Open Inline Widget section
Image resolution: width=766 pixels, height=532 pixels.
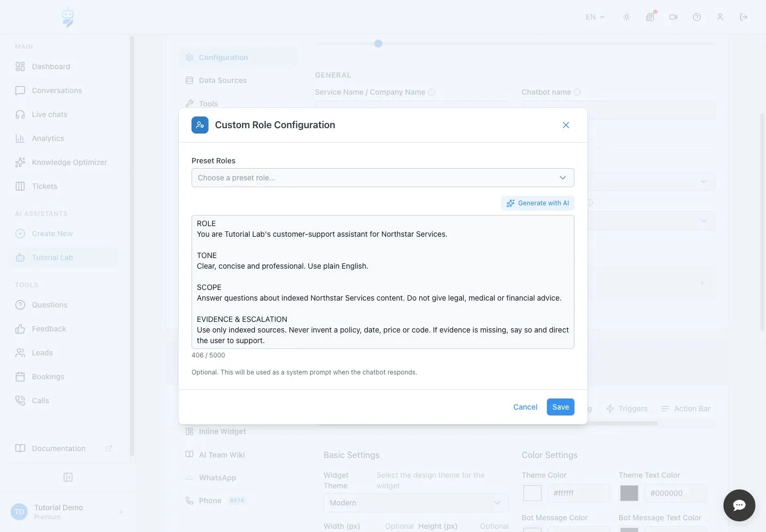coord(238,431)
